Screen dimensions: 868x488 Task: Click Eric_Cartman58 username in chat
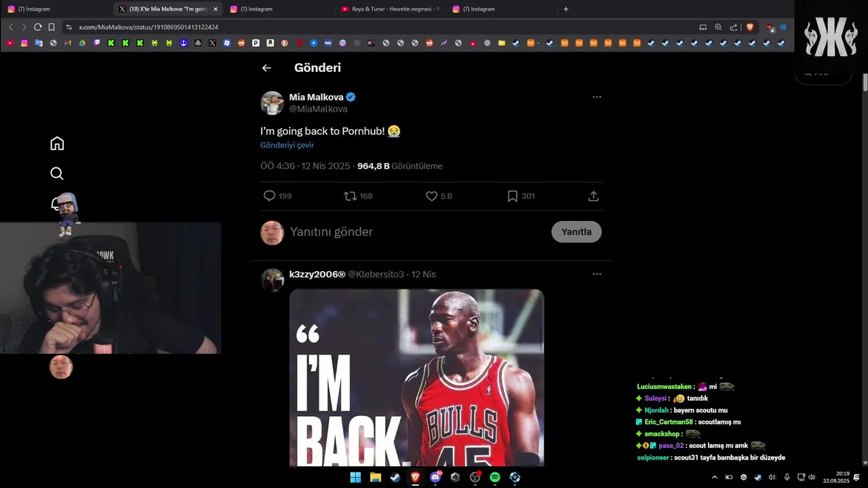(669, 422)
